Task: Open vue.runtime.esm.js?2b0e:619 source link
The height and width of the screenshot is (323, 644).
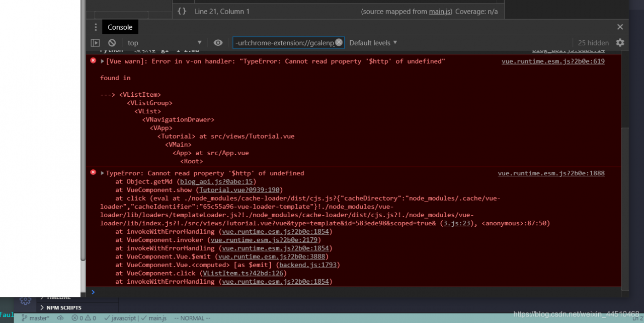Action: (x=553, y=61)
